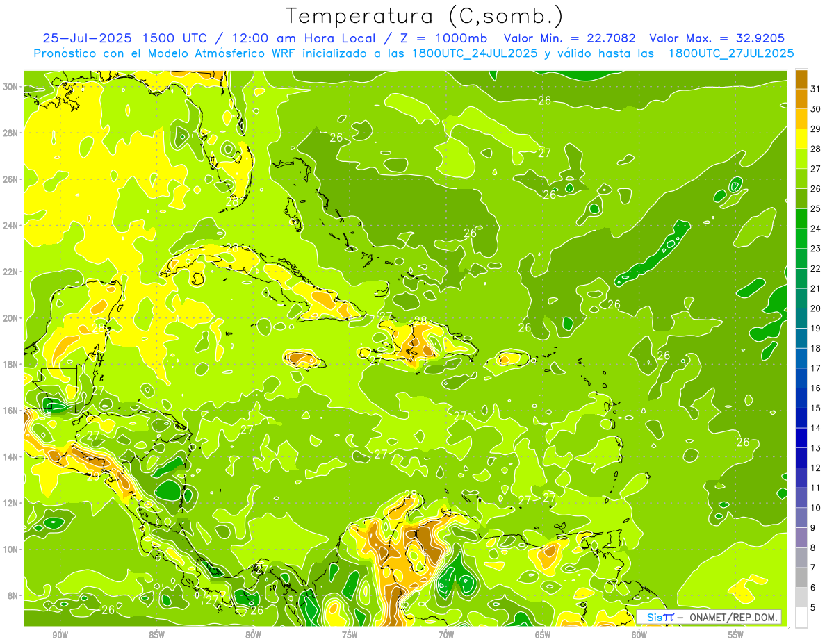This screenshot has width=834, height=644.
Task: Click the 26N latitude axis label
Action: (x=10, y=179)
